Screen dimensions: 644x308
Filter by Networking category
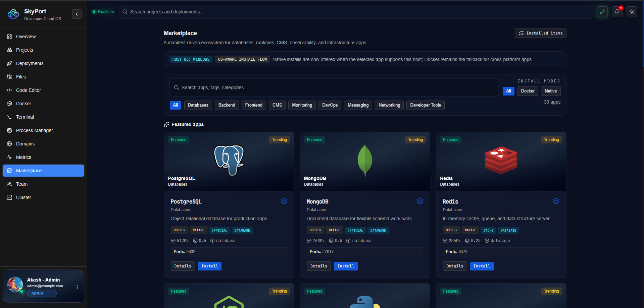(389, 105)
